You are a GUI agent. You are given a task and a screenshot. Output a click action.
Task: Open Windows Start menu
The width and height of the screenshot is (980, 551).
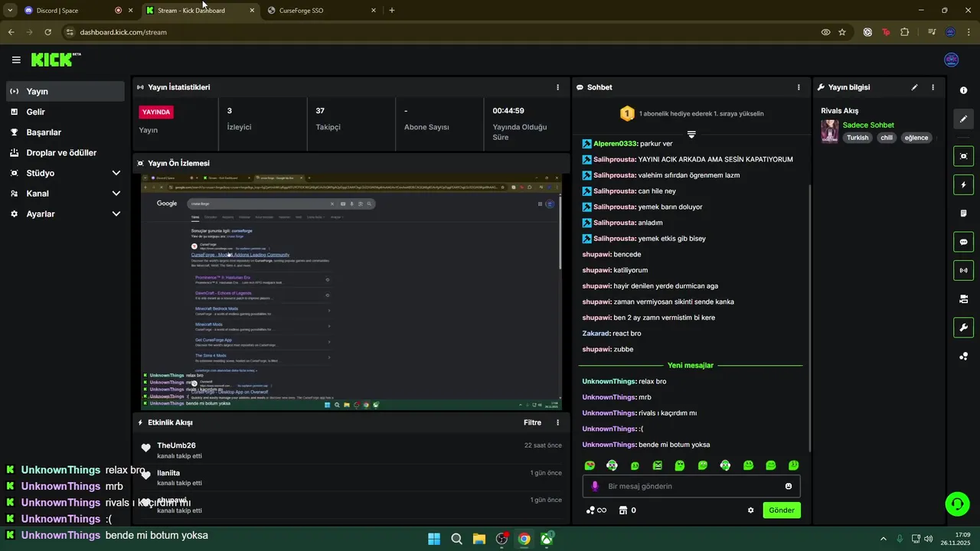click(434, 539)
